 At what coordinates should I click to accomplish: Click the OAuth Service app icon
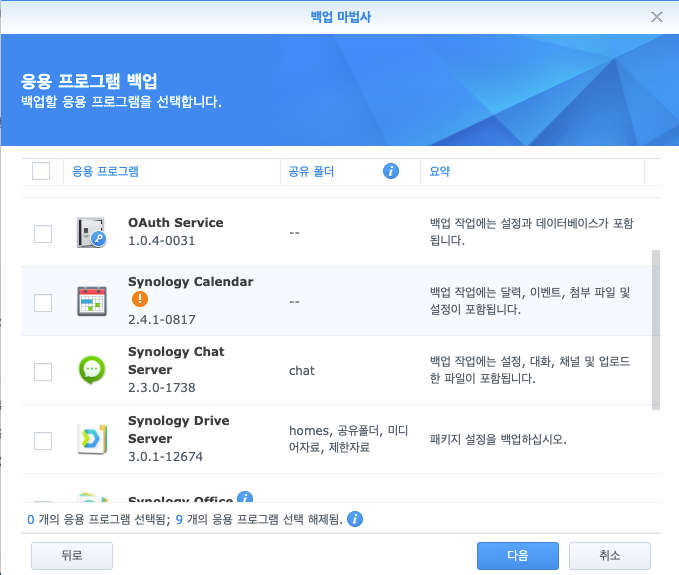coord(92,233)
